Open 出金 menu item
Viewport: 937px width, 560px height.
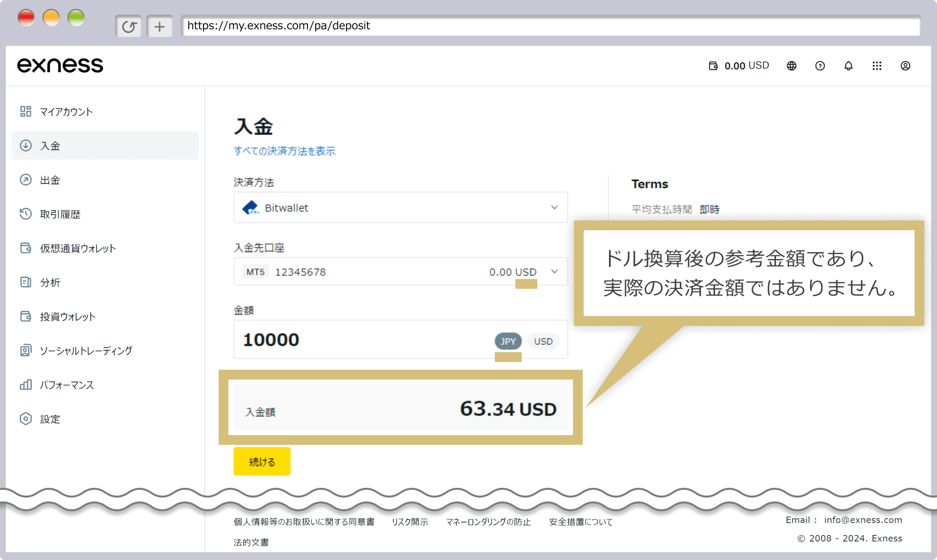(105, 180)
